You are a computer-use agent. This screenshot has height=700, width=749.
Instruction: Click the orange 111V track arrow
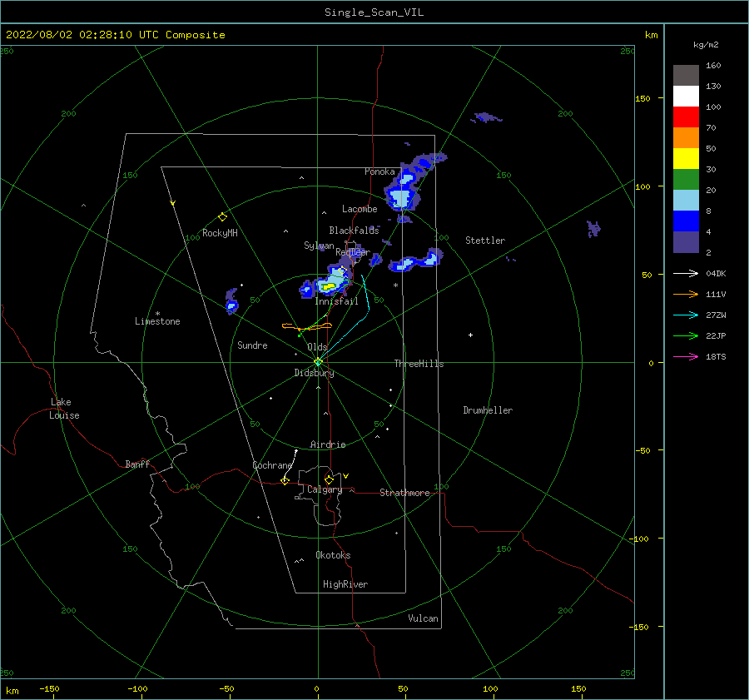coord(686,295)
